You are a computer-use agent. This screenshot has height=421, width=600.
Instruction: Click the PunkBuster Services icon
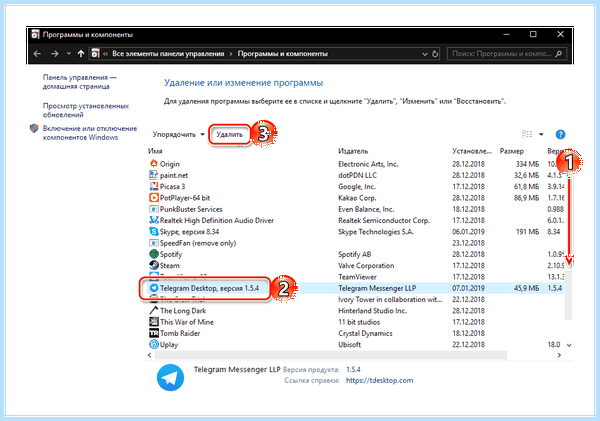154,209
